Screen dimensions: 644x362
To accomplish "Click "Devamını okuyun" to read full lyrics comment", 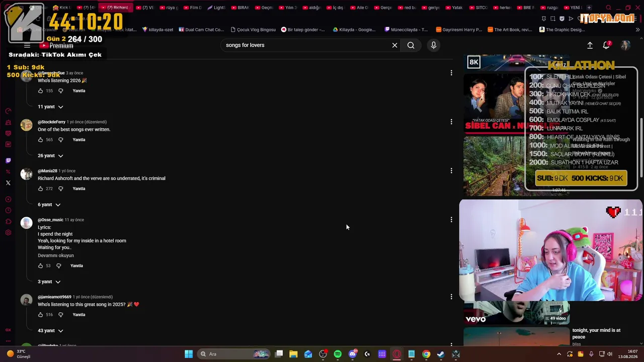I will [56, 255].
